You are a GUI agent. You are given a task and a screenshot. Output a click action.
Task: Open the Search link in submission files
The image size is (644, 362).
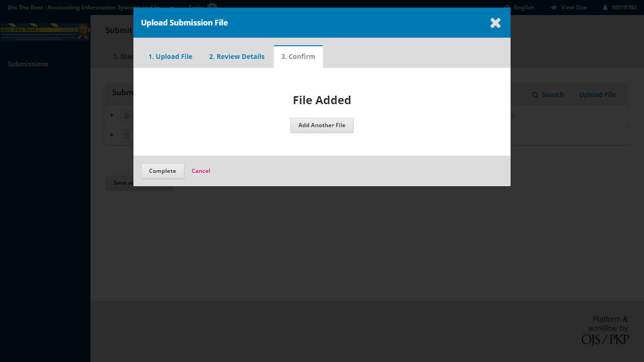click(x=548, y=95)
